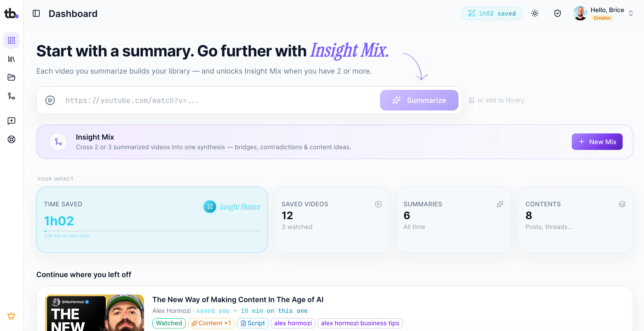Click the 1h02 saved badge in header
Screen dimensions: 644x331
491,13
